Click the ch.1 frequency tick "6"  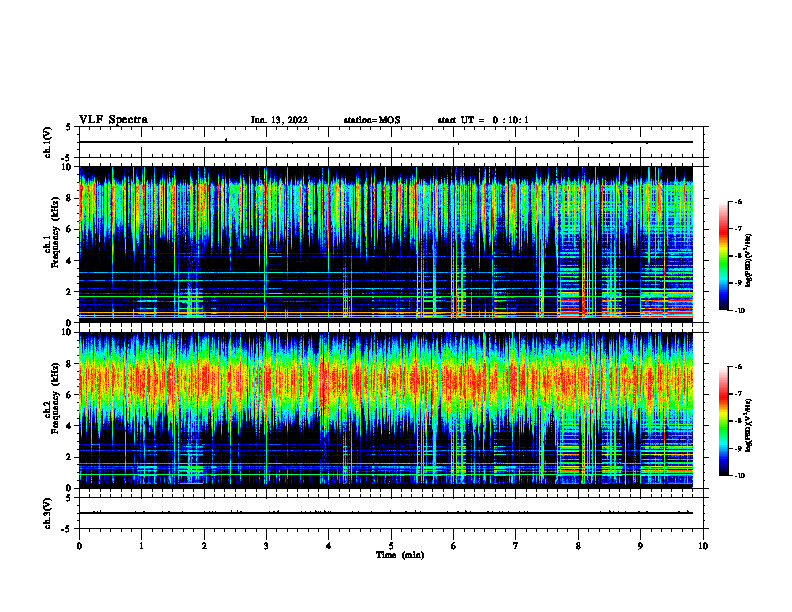point(70,229)
